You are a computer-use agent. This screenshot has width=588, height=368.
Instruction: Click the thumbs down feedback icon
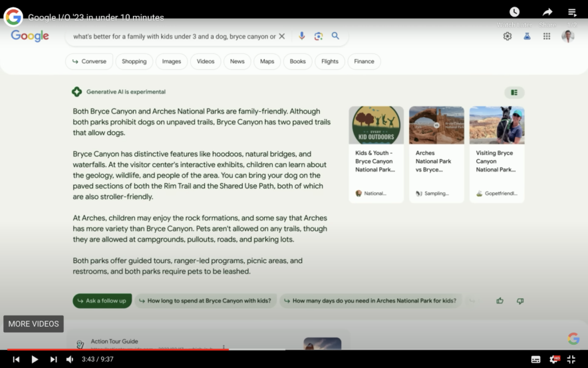click(520, 301)
